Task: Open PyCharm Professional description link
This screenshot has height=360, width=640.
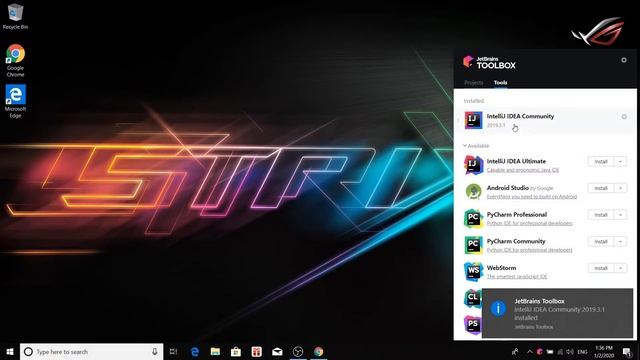Action: coord(529,223)
